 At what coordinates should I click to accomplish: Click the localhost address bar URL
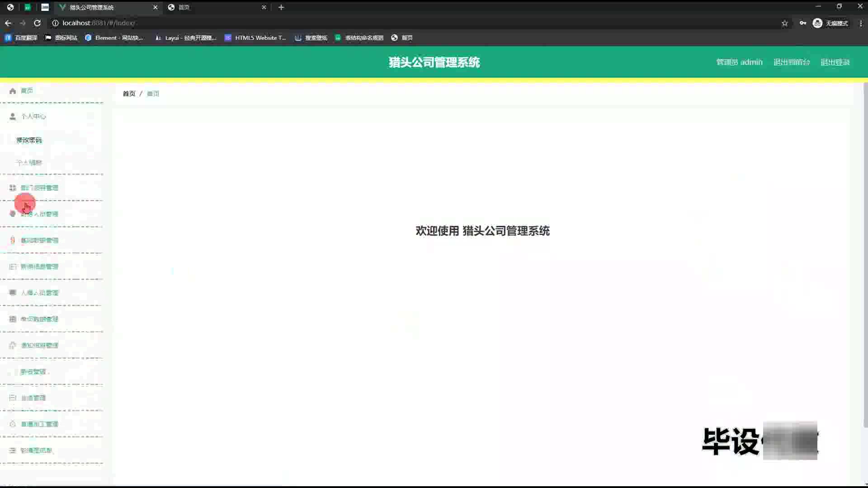(99, 23)
